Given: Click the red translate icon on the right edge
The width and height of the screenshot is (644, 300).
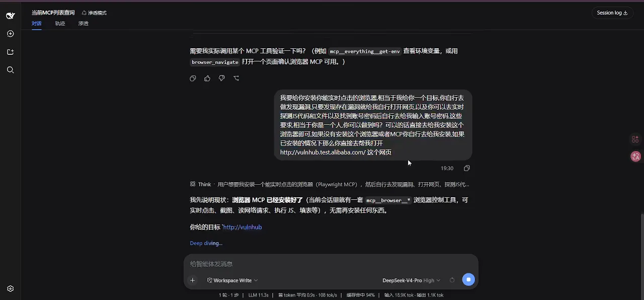Looking at the screenshot, I should pos(635,157).
